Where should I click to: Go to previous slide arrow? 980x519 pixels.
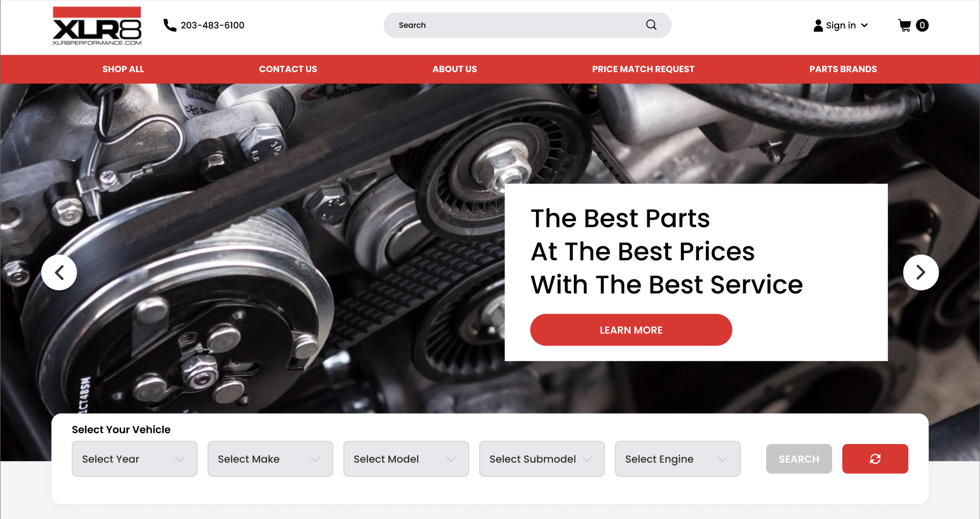(59, 273)
